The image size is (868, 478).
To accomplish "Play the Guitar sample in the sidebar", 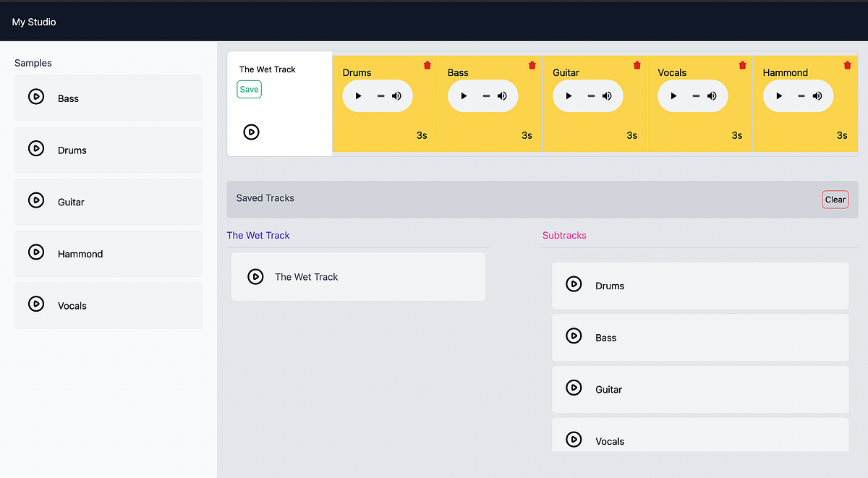I will (x=36, y=200).
